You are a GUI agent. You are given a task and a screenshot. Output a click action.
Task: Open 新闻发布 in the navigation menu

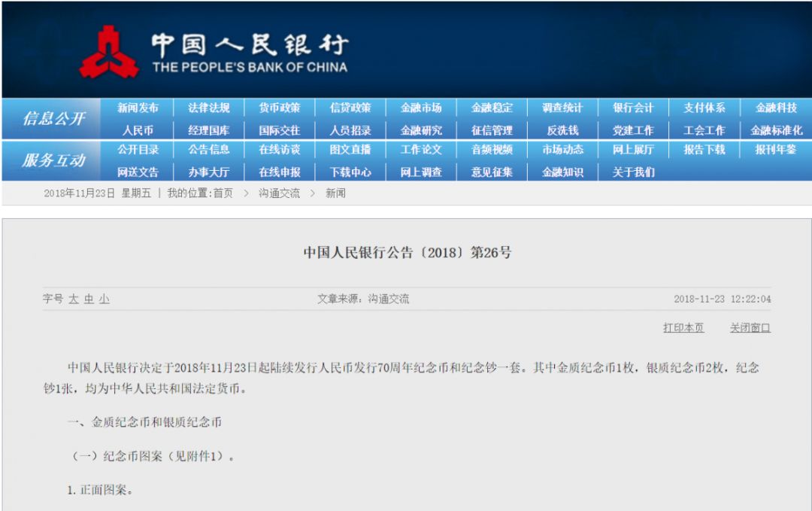click(138, 108)
